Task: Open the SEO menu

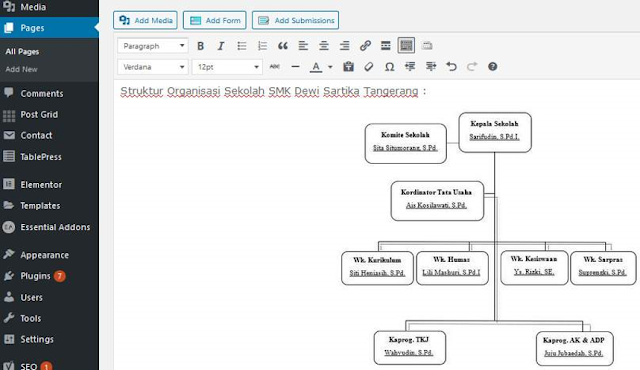Action: coord(49,365)
